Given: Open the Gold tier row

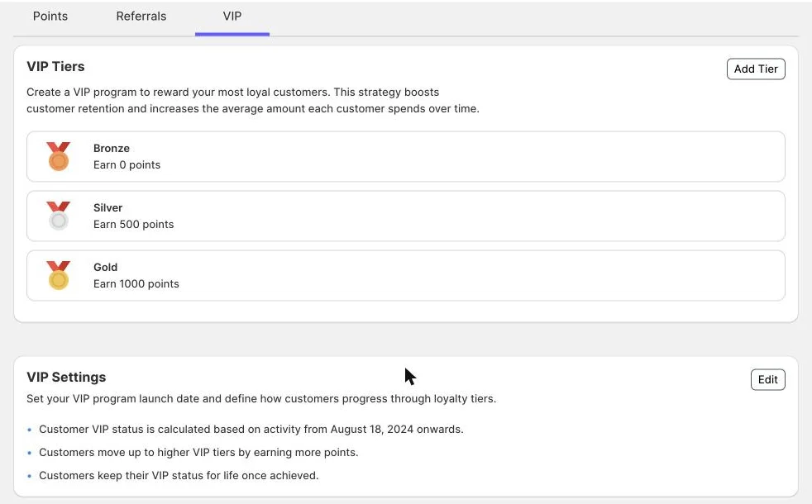Looking at the screenshot, I should click(x=405, y=275).
